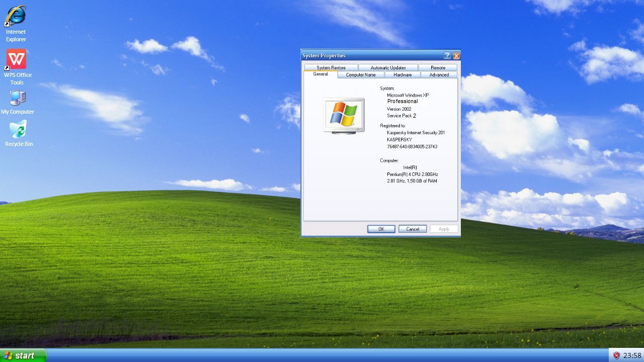This screenshot has width=644, height=362.
Task: Open the Computer Name tab
Action: tap(361, 74)
